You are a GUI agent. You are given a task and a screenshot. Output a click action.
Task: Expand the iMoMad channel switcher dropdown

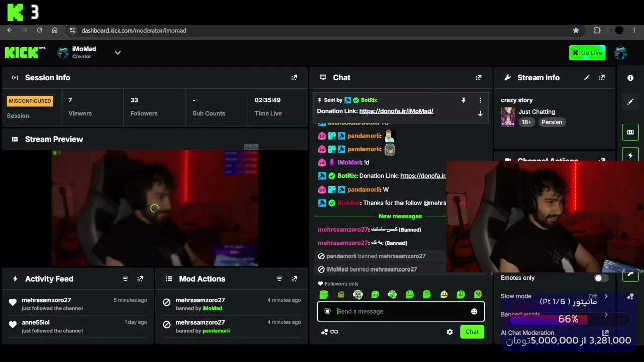pyautogui.click(x=118, y=53)
